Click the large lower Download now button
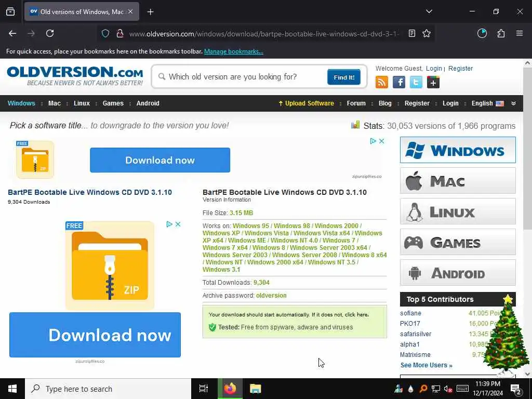The image size is (532, 399). (x=95, y=335)
